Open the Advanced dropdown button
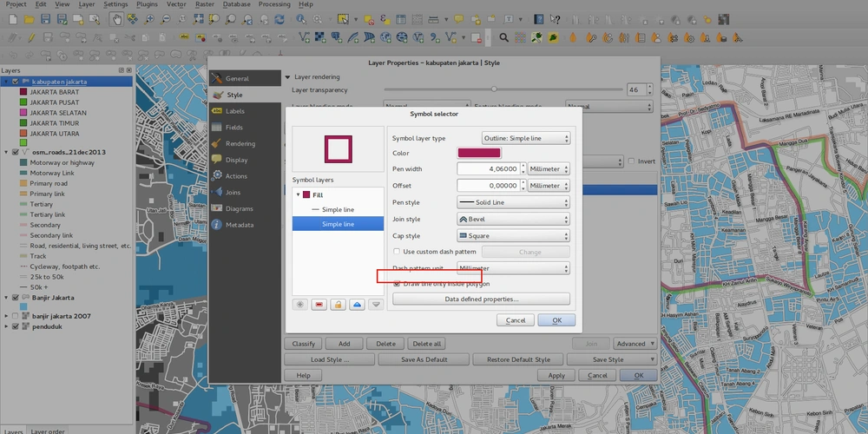Screen dimensions: 868x434 [x=635, y=344]
